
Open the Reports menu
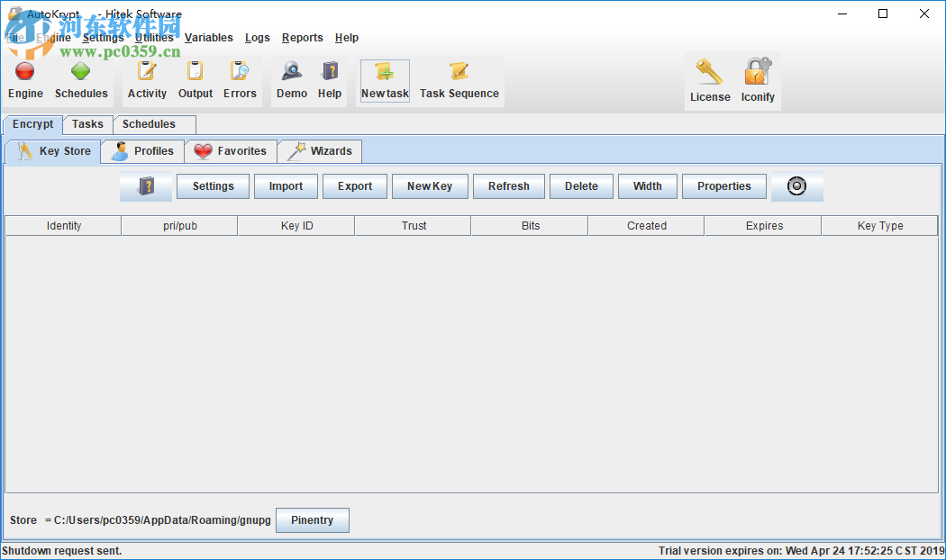(302, 38)
